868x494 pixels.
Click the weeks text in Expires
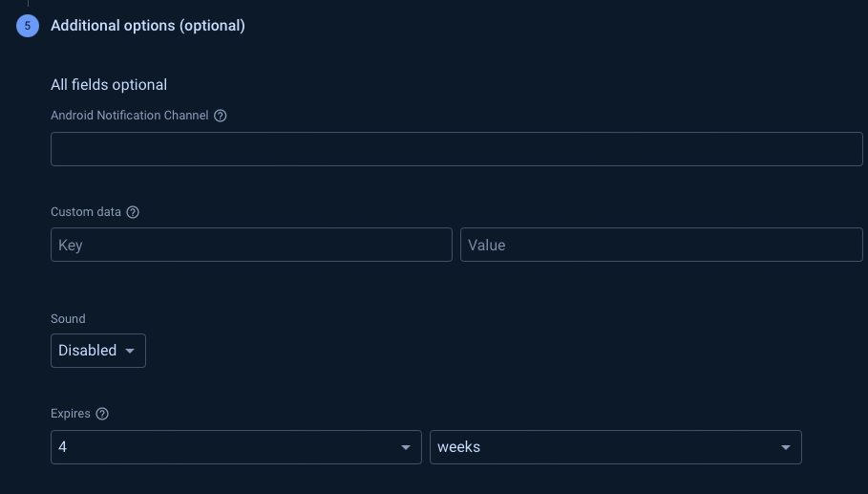point(459,447)
